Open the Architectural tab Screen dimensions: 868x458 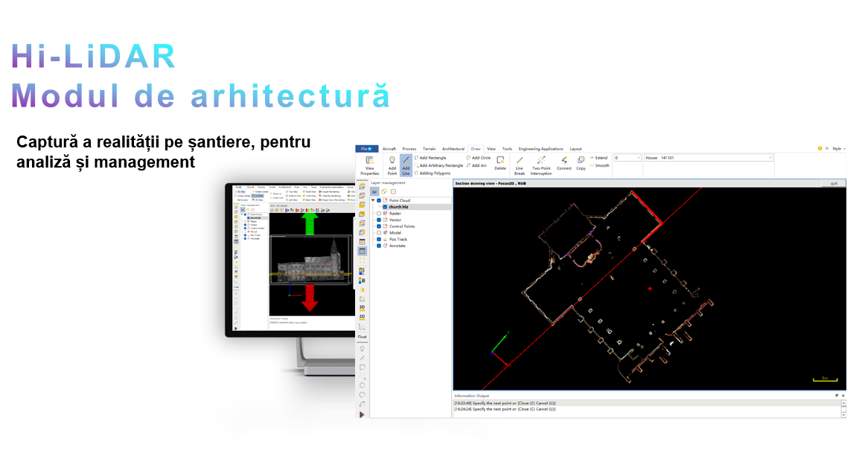(453, 149)
